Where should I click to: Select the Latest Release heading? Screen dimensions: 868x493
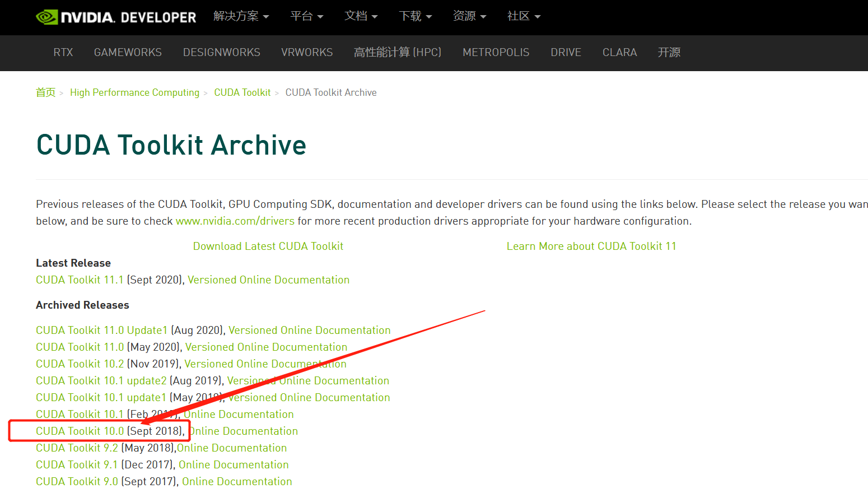(73, 263)
